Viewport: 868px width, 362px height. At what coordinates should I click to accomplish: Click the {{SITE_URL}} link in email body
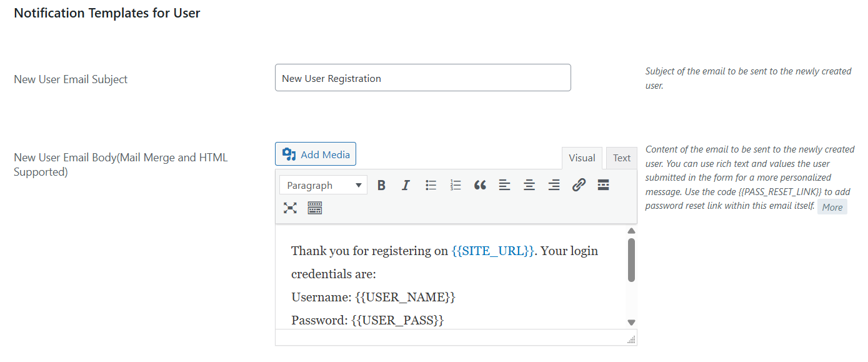click(492, 251)
